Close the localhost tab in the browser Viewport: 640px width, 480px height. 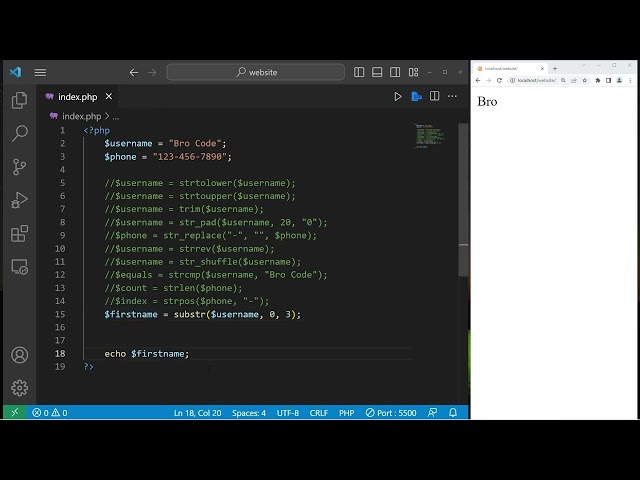(542, 69)
